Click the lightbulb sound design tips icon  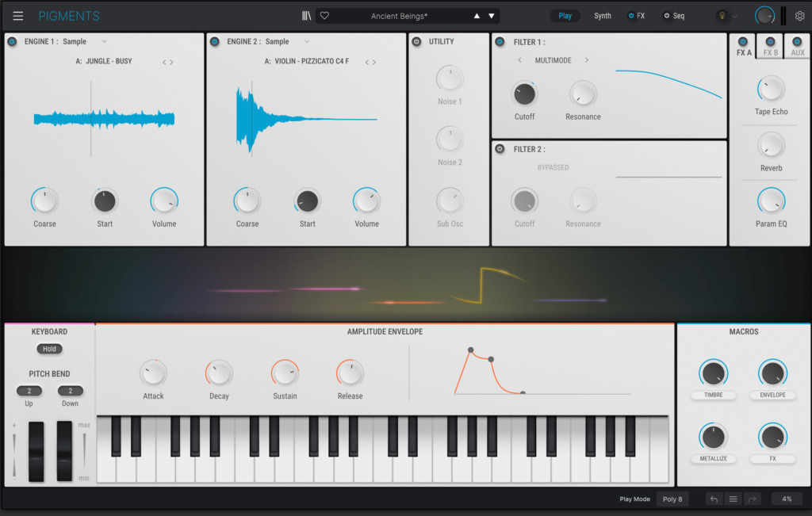click(x=722, y=16)
